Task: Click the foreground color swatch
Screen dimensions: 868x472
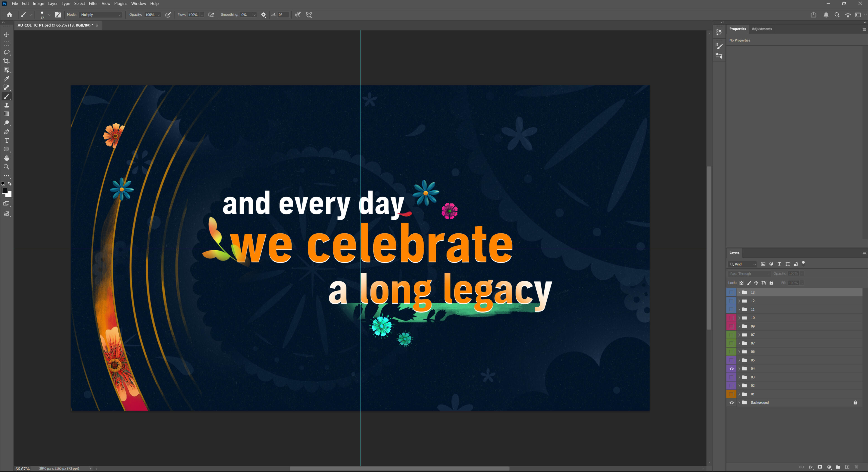Action: [5, 191]
